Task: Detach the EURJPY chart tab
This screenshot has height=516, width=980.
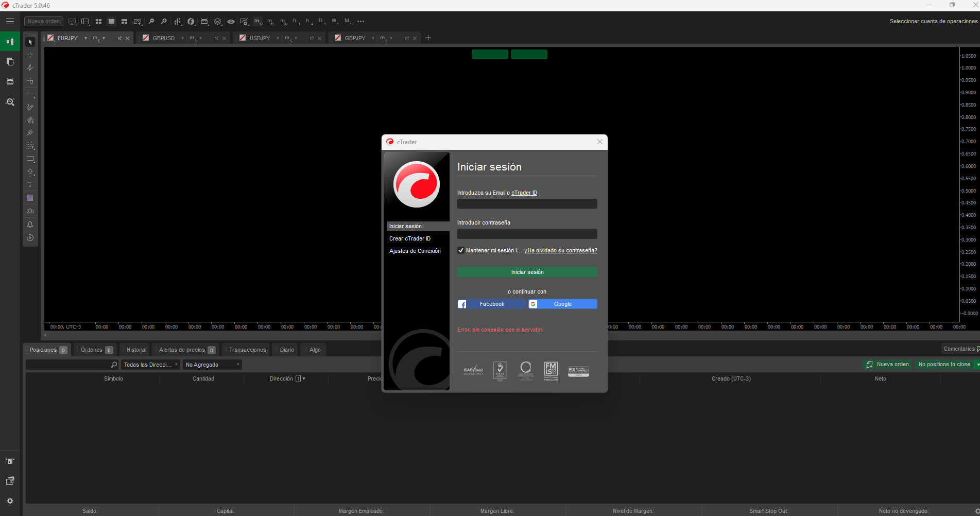Action: point(119,38)
